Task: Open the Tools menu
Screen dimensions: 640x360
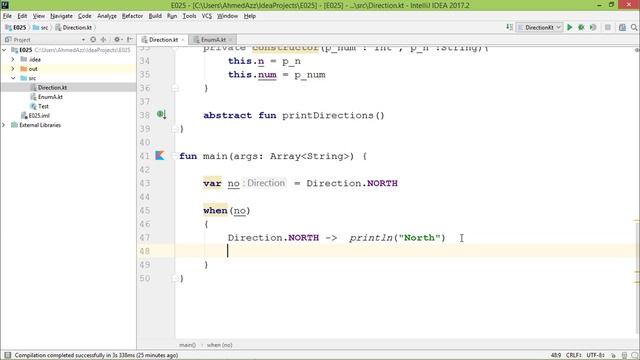Action: tap(189, 16)
